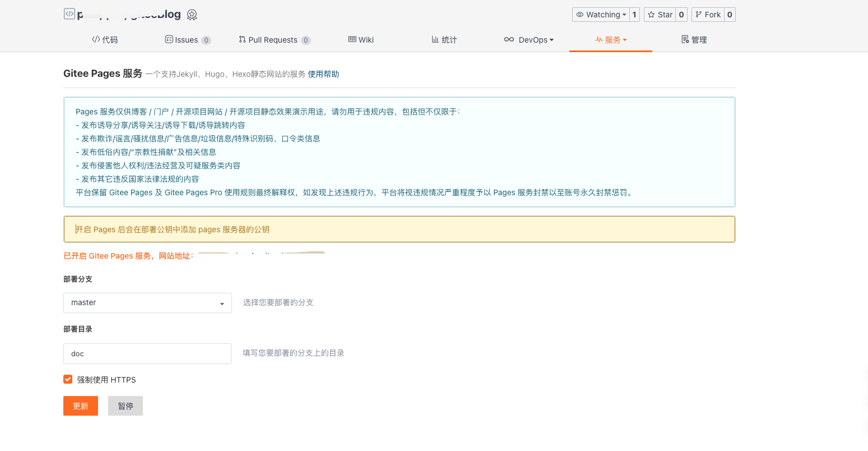Open the 使用帮助 help link

coord(323,74)
